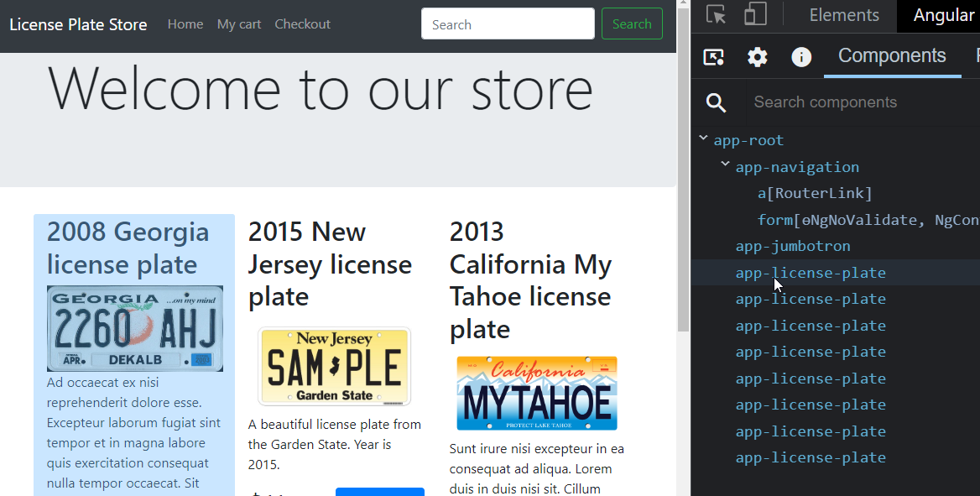The height and width of the screenshot is (496, 980).
Task: Navigate to the Checkout link
Action: 303,24
